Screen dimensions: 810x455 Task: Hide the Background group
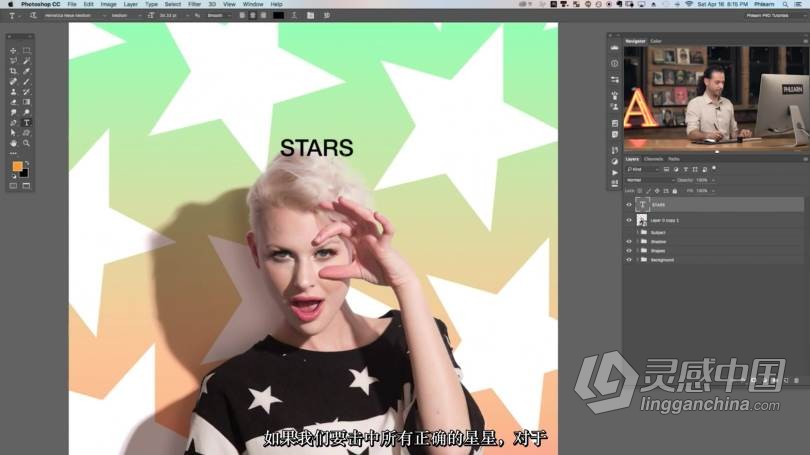(629, 260)
